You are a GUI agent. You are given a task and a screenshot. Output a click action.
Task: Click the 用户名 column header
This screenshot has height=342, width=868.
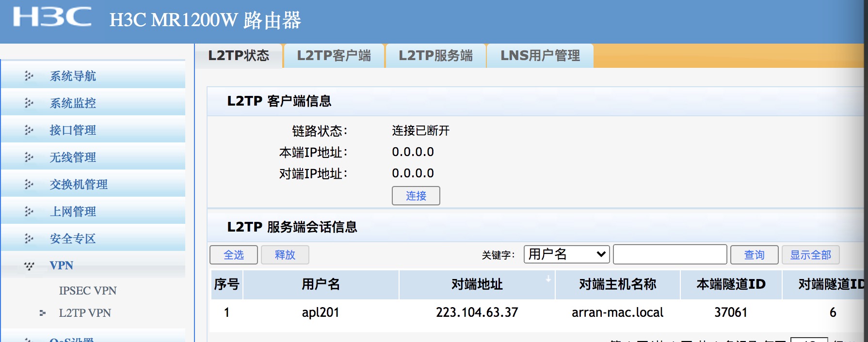(x=321, y=284)
